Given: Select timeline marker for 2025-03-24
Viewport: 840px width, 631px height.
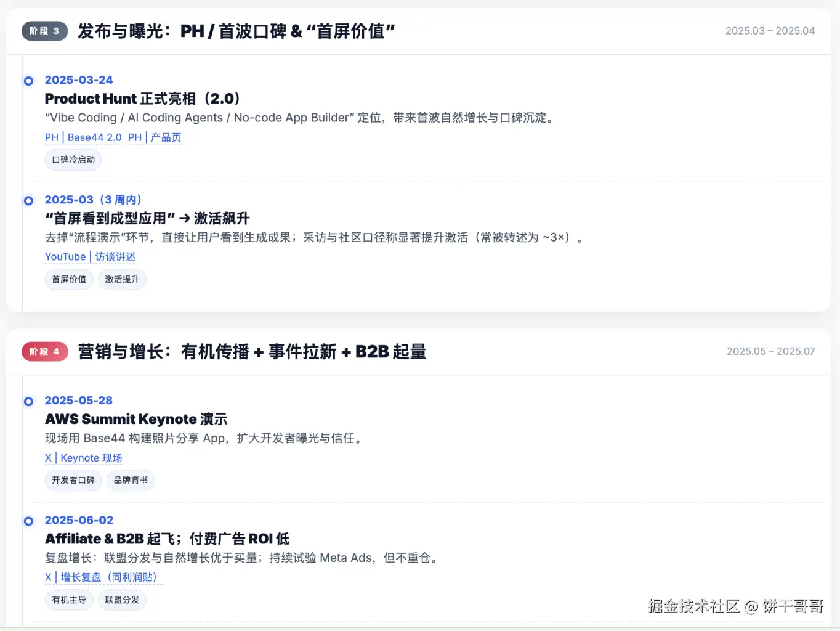Looking at the screenshot, I should click(x=28, y=81).
